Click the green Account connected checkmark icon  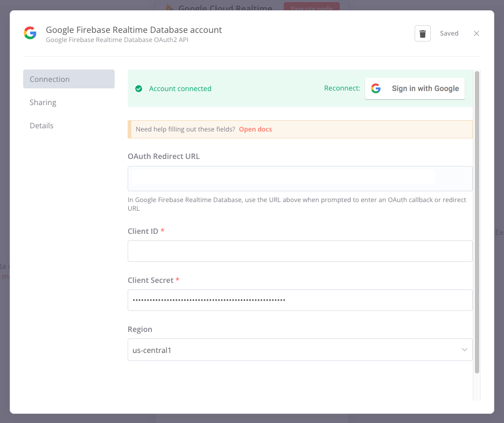coord(138,89)
